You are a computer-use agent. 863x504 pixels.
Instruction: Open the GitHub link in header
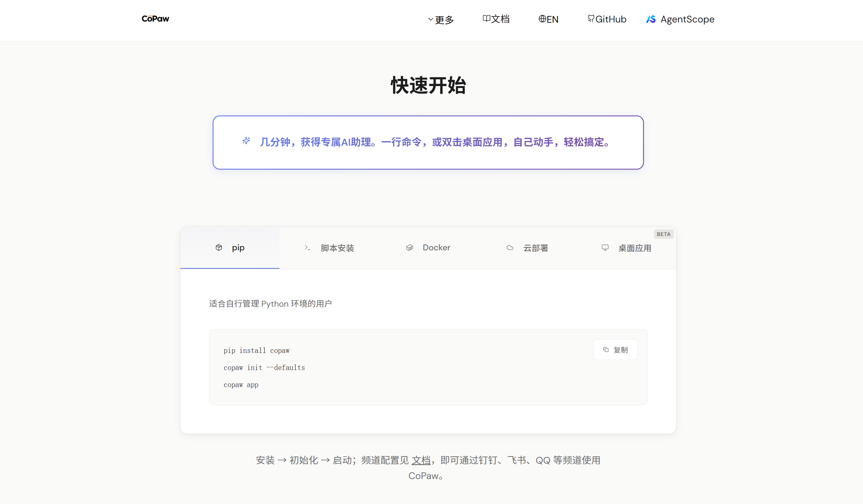610,19
